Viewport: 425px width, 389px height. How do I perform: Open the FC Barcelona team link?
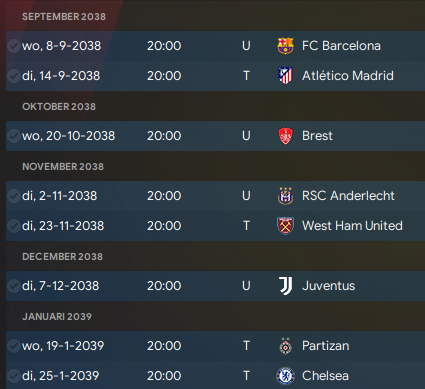(x=341, y=46)
